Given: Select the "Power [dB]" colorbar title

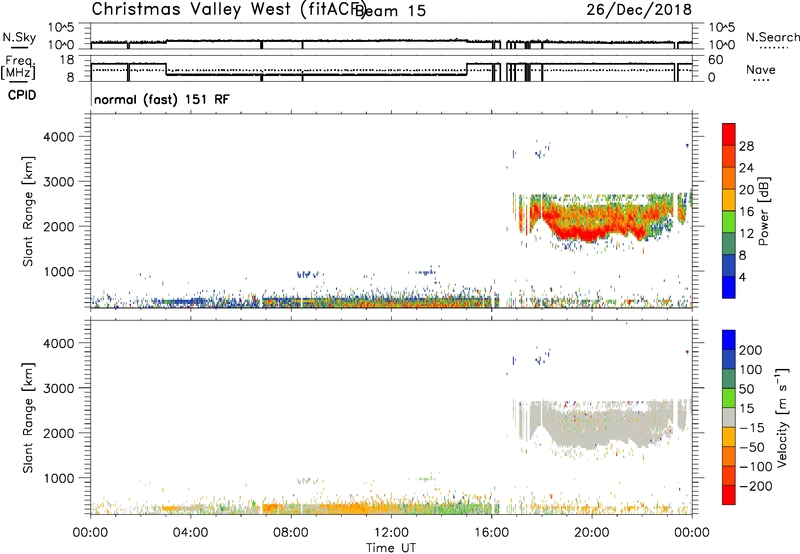Looking at the screenshot, I should (x=764, y=211).
